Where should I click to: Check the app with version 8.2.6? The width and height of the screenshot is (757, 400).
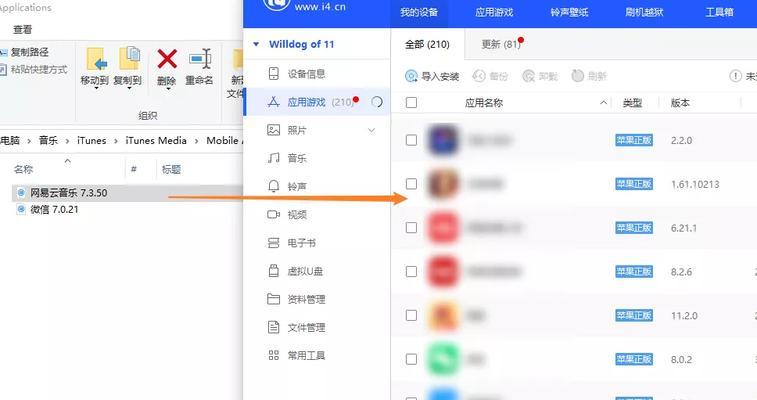tap(411, 272)
